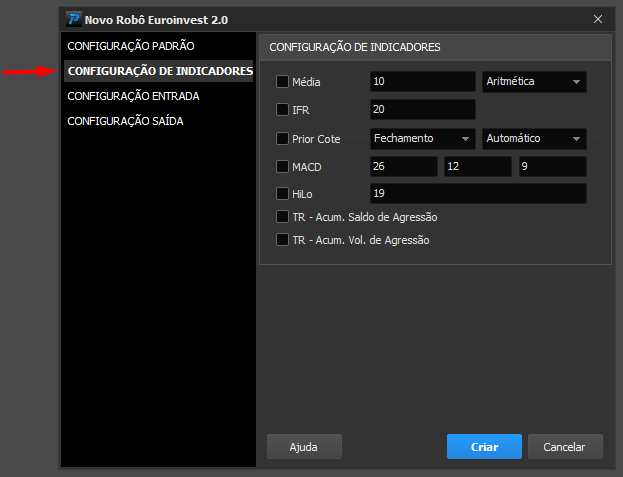Click the Profit logo icon in title bar
The width and height of the screenshot is (623, 477).
coord(74,19)
